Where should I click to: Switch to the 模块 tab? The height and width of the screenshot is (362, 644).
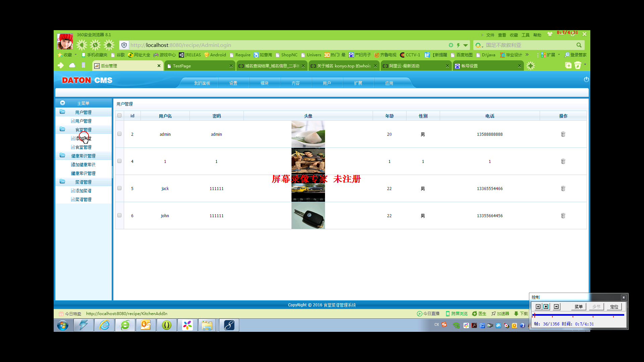(x=265, y=83)
